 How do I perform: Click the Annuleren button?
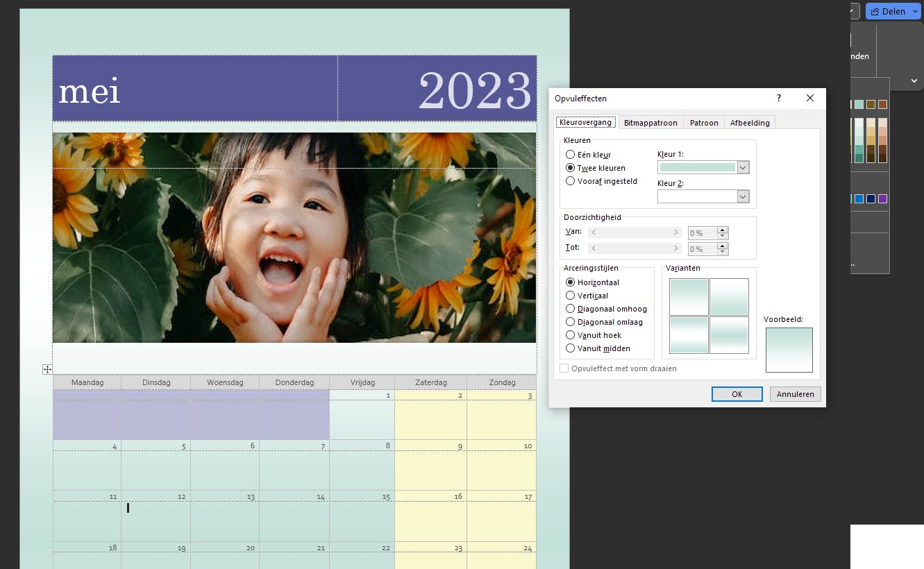[x=796, y=394]
